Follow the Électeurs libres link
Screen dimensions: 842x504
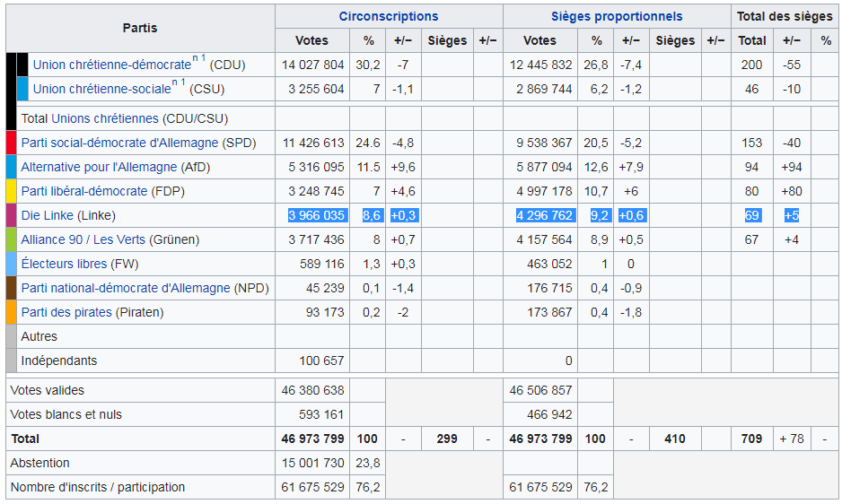click(64, 264)
